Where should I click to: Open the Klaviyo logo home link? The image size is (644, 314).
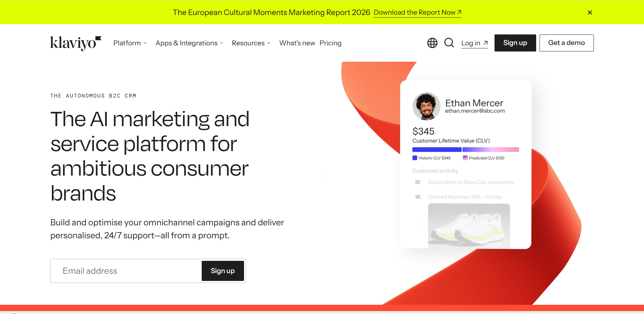click(x=76, y=43)
